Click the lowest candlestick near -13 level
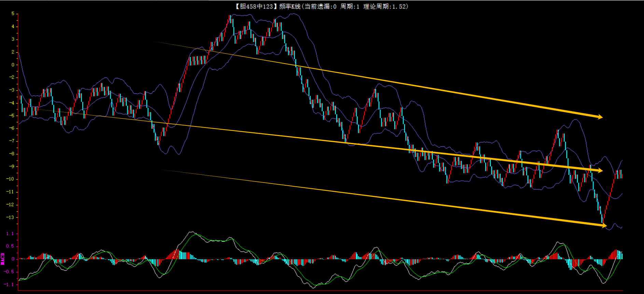This screenshot has height=294, width=644. (602, 218)
